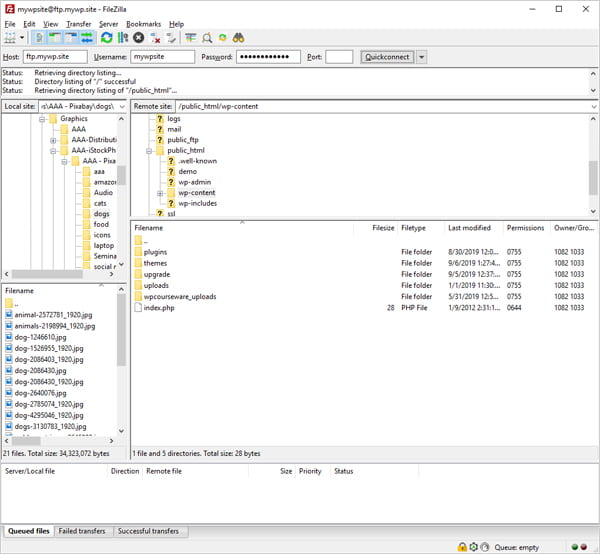
Task: Open the Transfer menu
Action: click(78, 24)
